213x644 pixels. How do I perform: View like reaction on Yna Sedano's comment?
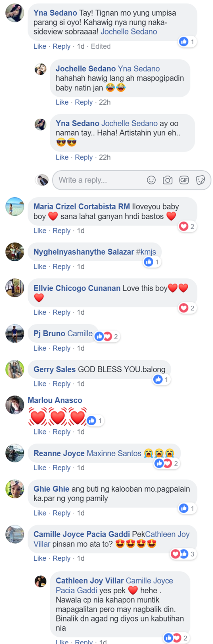pyautogui.click(x=187, y=42)
